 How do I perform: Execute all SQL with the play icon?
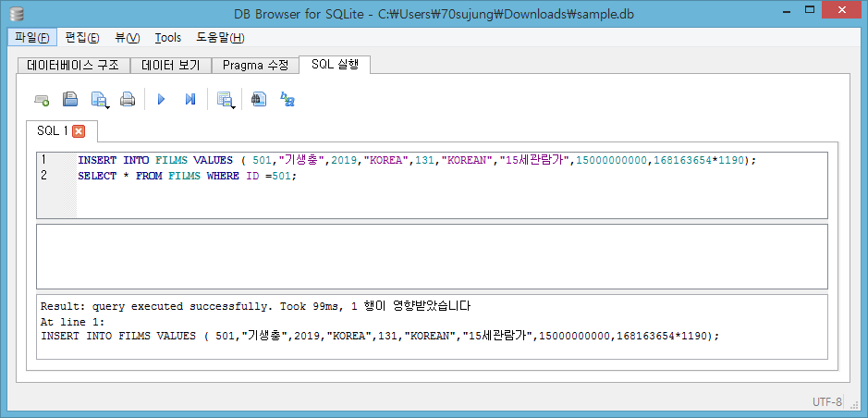(161, 100)
